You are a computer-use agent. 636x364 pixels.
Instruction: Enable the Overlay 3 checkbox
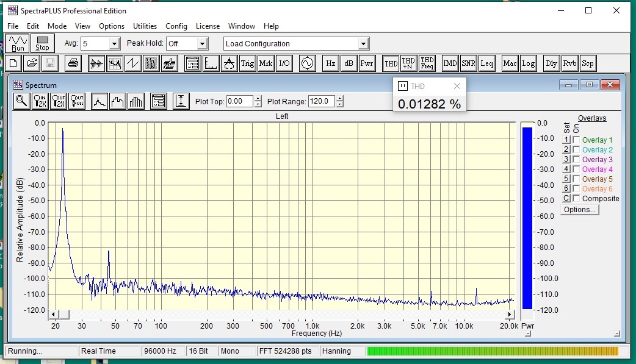point(576,159)
